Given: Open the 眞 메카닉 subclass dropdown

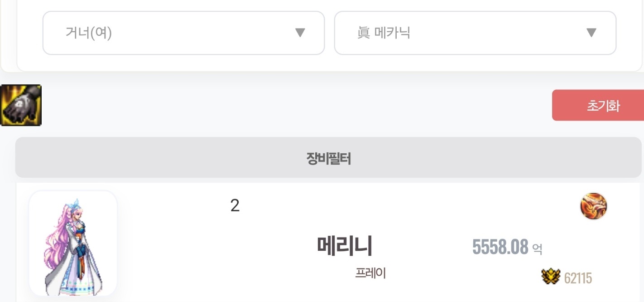Looking at the screenshot, I should click(x=475, y=33).
